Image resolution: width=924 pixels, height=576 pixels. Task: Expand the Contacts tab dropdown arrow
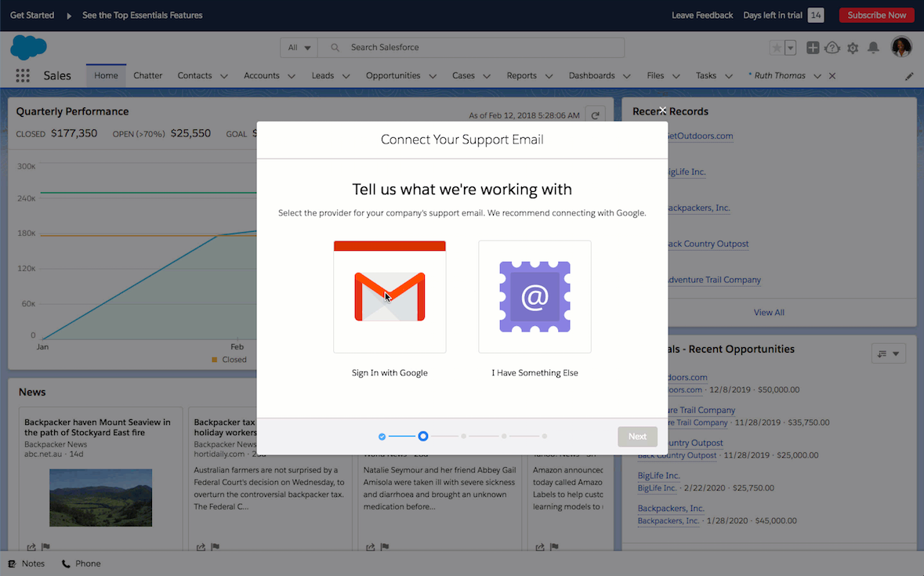pyautogui.click(x=224, y=76)
